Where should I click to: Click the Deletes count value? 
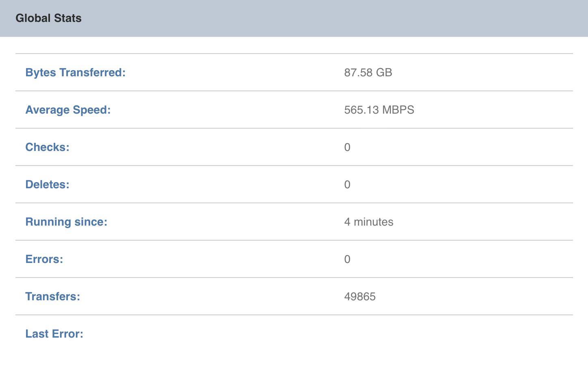(x=347, y=185)
